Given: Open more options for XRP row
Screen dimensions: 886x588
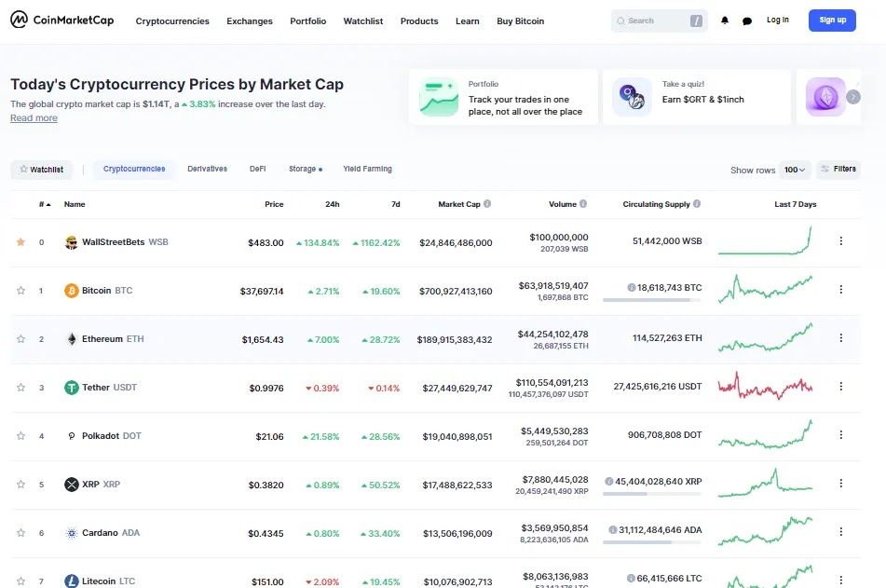Looking at the screenshot, I should click(x=840, y=484).
